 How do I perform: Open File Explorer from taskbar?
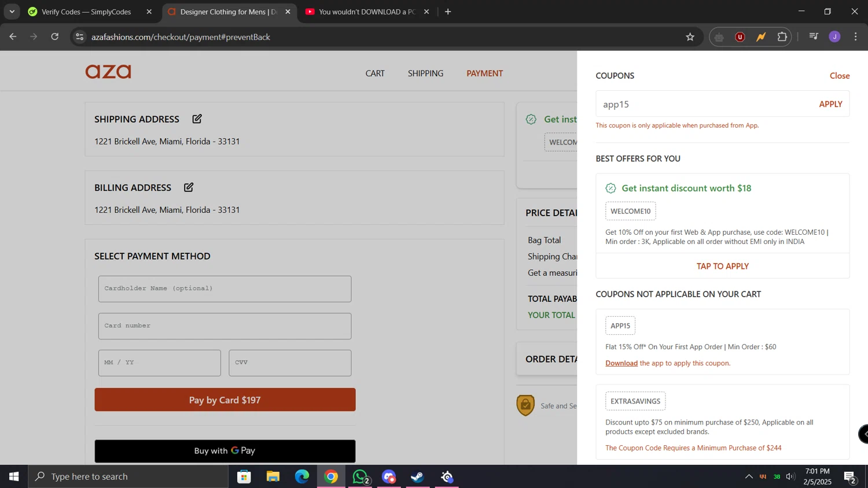(273, 476)
